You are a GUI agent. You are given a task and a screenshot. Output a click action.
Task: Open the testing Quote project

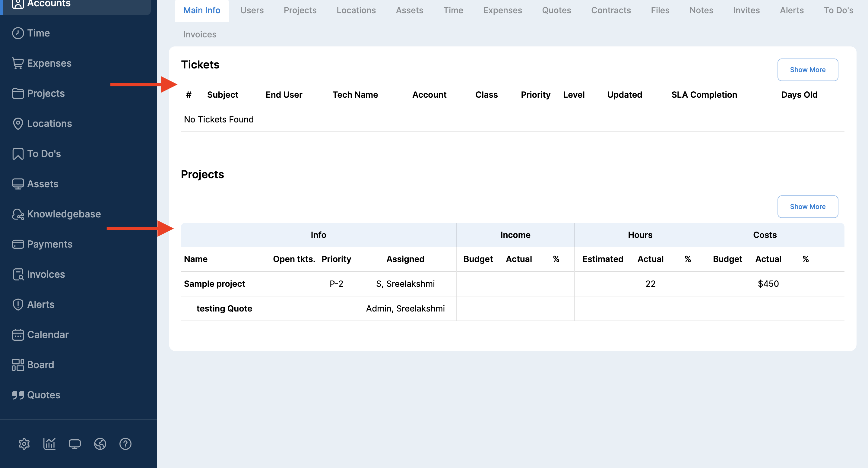(224, 308)
